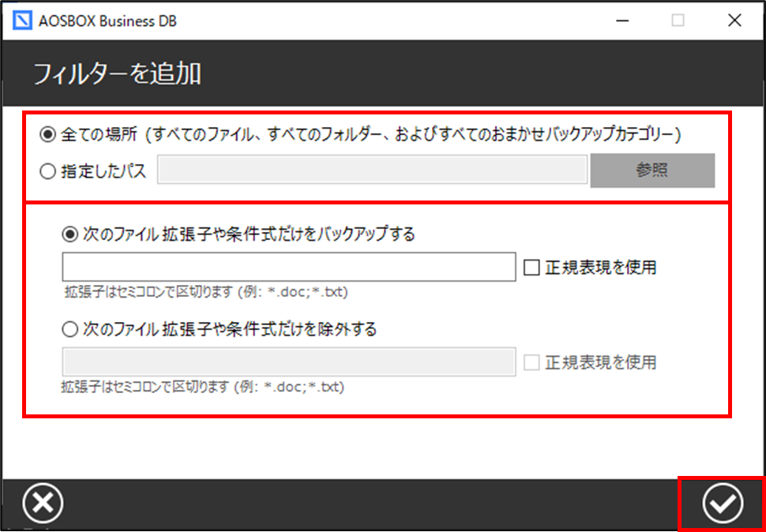Minimize the AOSBOX Business DB window
This screenshot has width=766, height=532.
click(622, 21)
